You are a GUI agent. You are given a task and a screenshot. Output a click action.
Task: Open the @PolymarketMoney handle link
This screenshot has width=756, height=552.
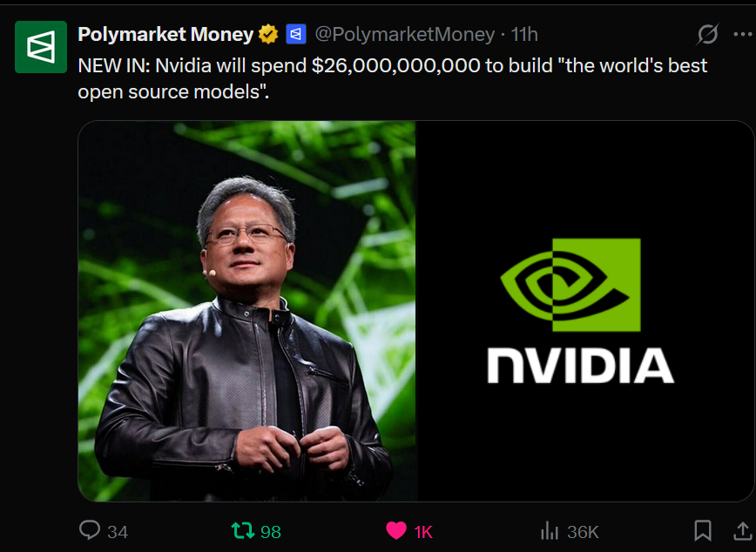(404, 35)
